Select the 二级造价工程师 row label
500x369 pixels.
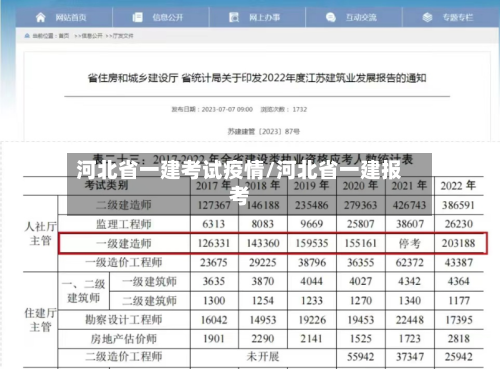pyautogui.click(x=124, y=357)
